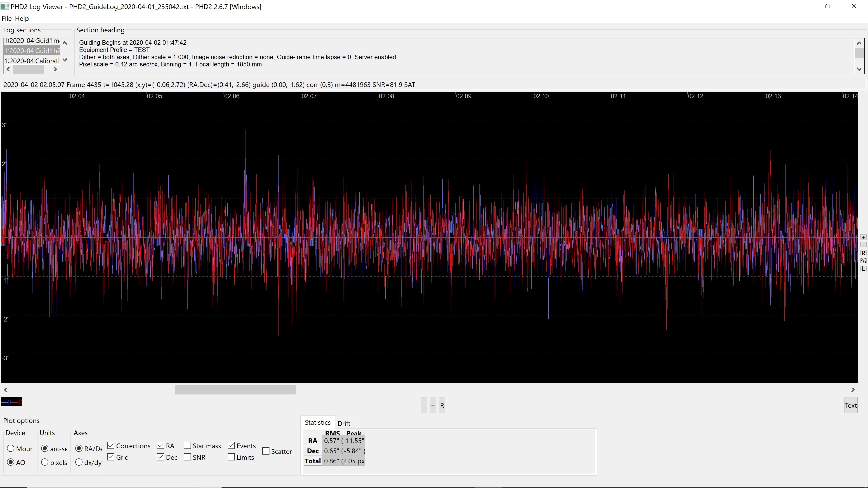Click the vertical scale reset R button
This screenshot has height=488, width=868.
tap(863, 253)
